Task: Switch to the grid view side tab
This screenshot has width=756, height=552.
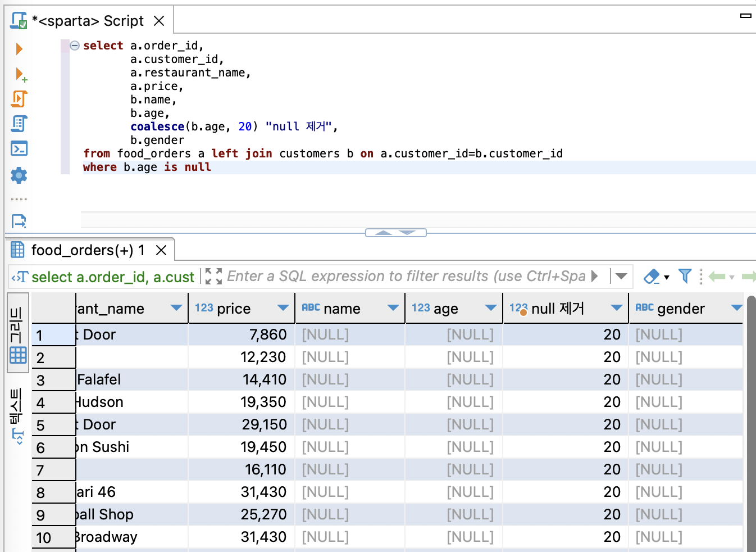Action: [18, 334]
